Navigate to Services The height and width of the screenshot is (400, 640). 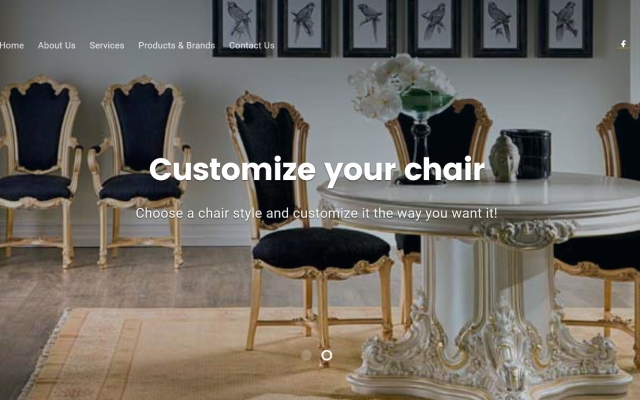point(107,45)
